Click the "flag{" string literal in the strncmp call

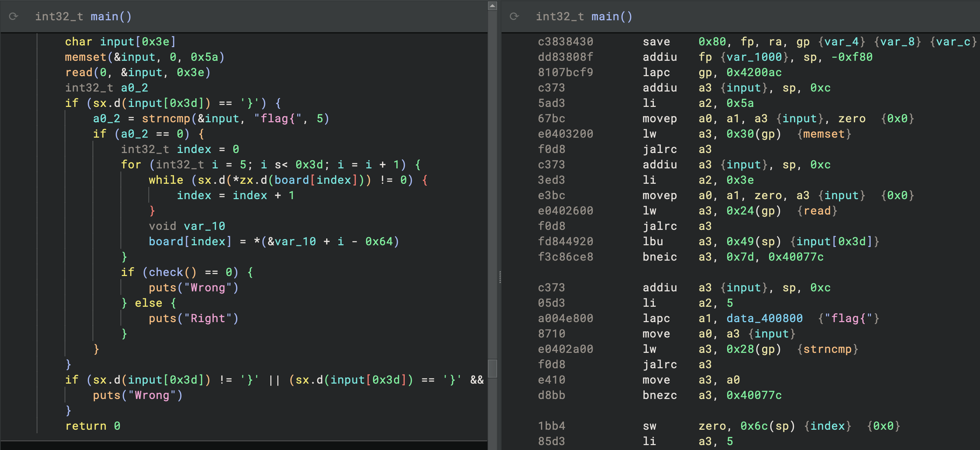[x=277, y=119]
